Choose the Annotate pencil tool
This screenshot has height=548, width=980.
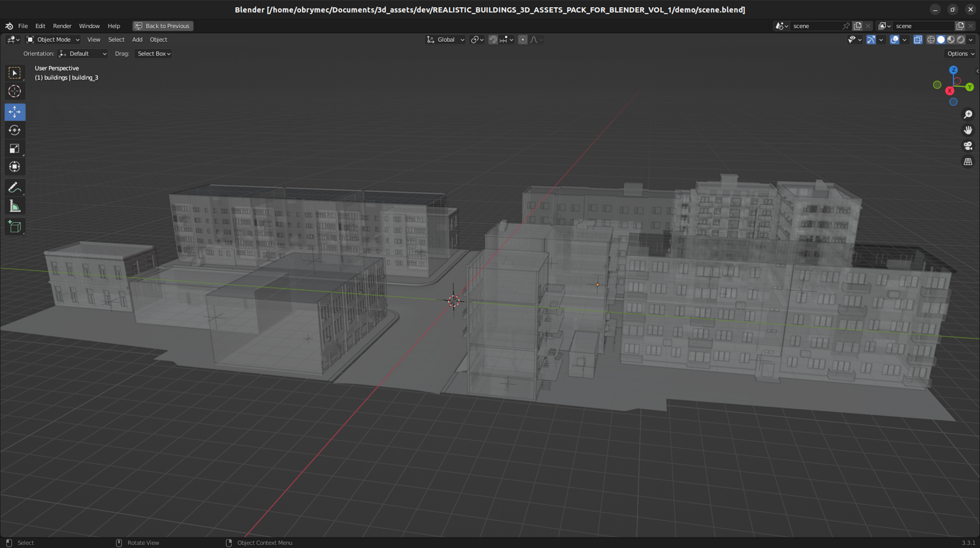14,187
